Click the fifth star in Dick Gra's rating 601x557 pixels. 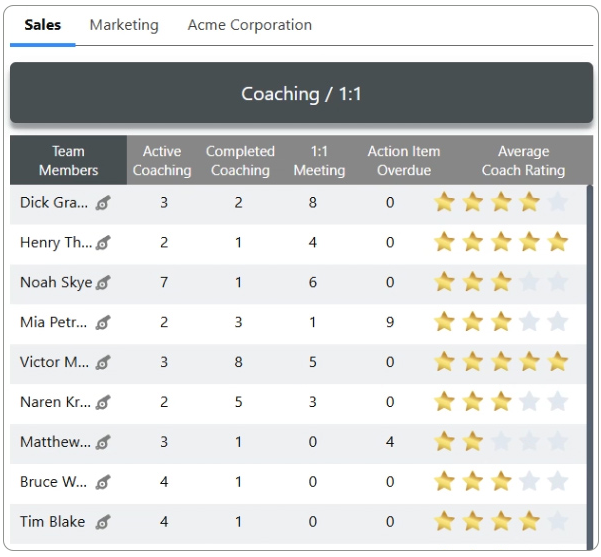557,203
